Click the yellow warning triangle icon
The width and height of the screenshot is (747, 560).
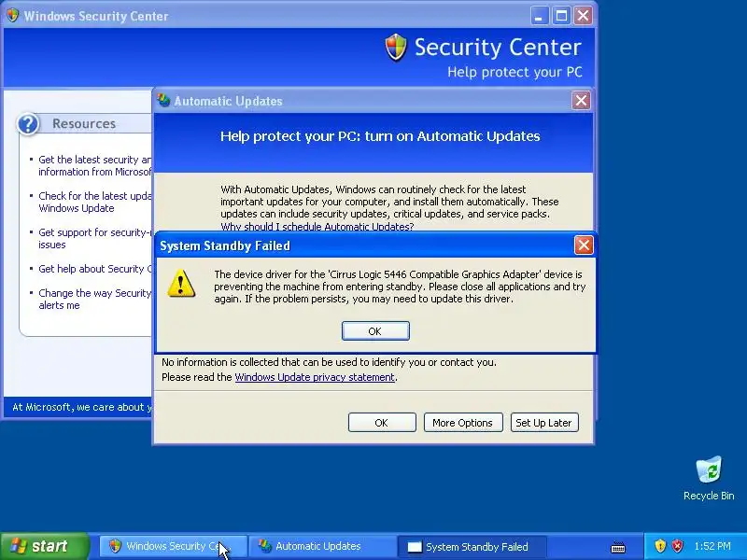(181, 284)
